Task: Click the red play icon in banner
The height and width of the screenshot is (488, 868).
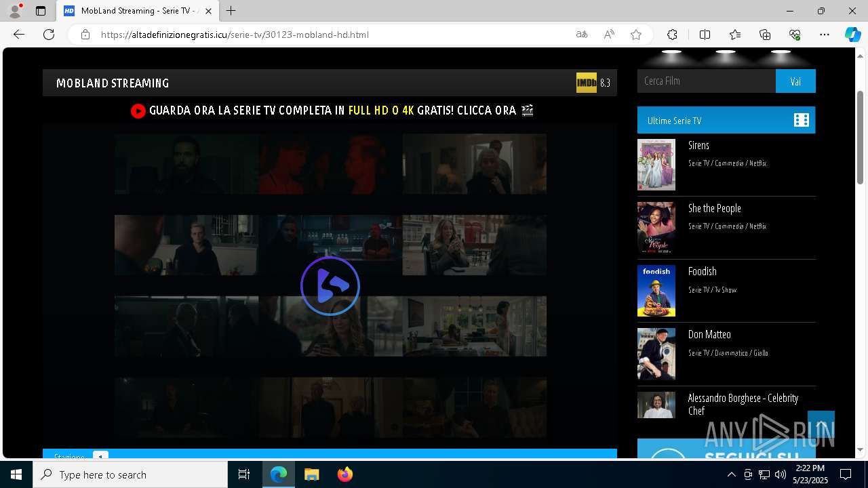Action: (x=138, y=111)
